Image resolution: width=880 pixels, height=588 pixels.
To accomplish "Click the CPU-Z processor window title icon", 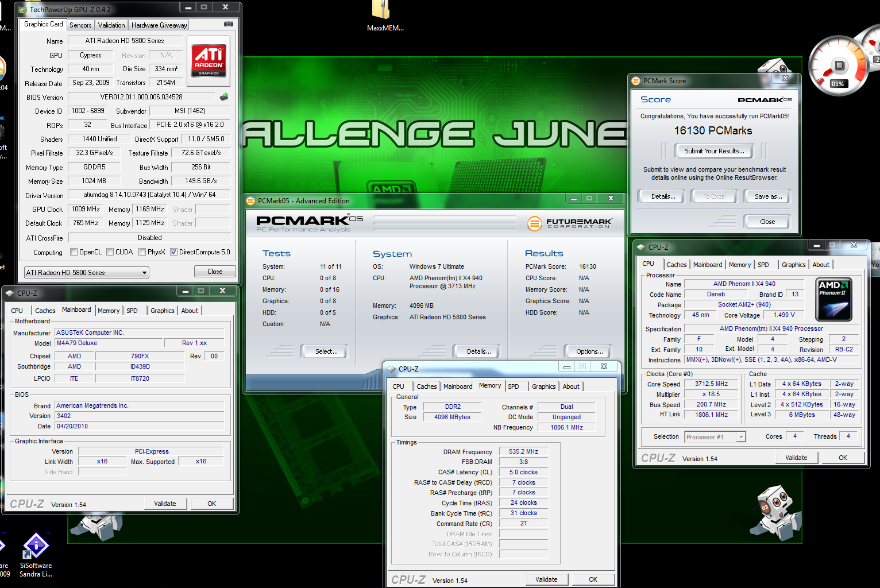I will (641, 247).
